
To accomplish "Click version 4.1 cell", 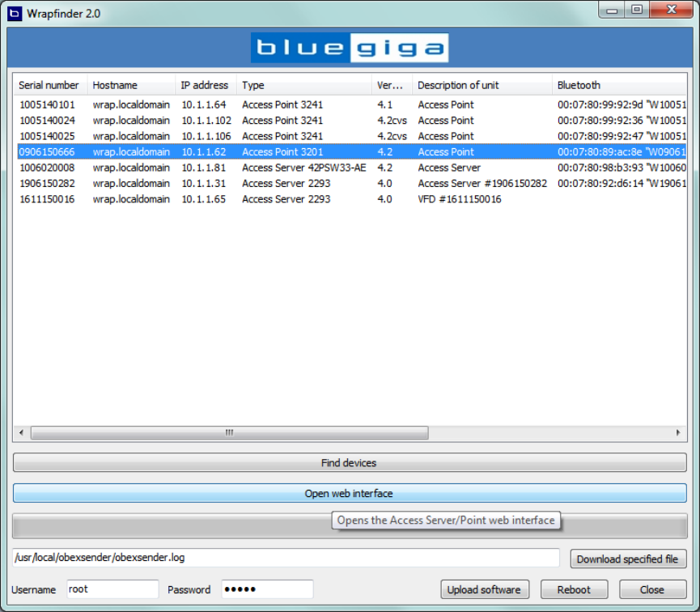I will coord(385,105).
